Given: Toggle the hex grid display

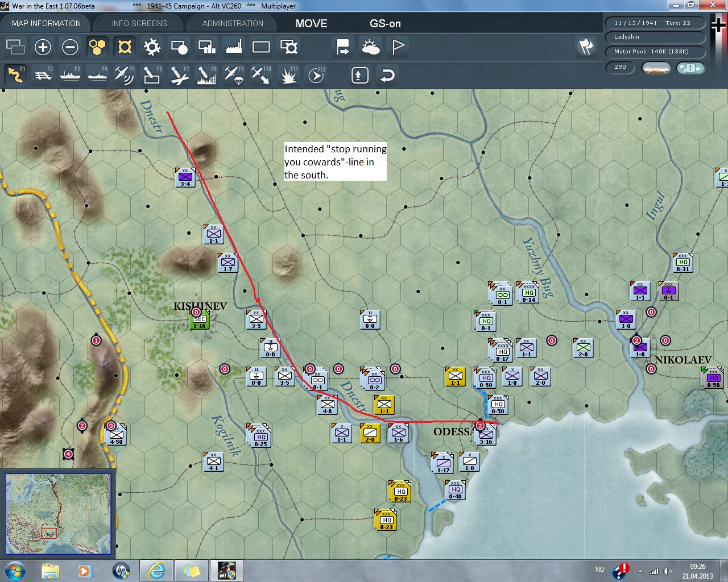Looking at the screenshot, I should coord(97,47).
